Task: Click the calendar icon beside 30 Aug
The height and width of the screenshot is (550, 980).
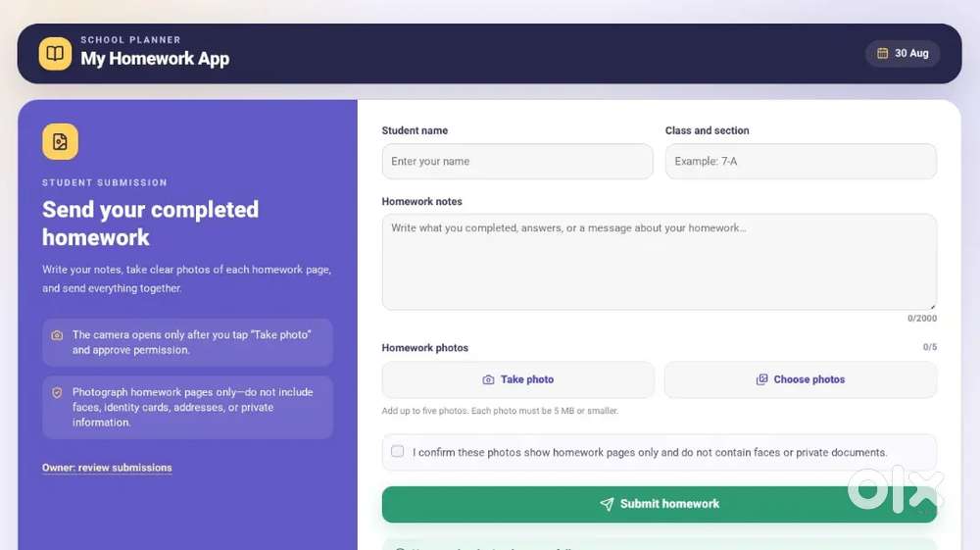Action: [x=883, y=53]
